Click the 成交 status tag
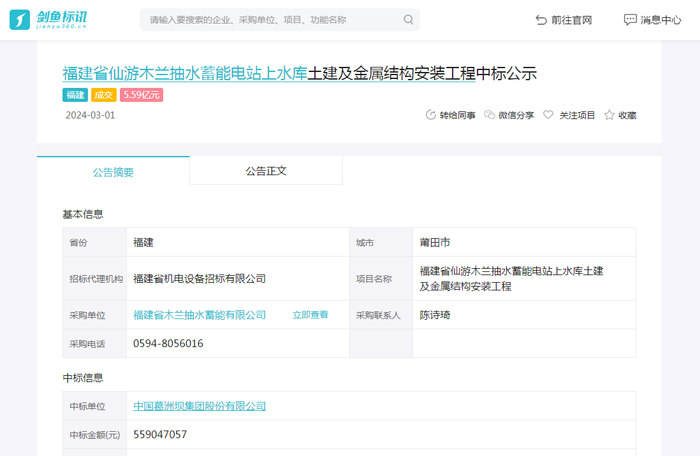 pyautogui.click(x=104, y=95)
